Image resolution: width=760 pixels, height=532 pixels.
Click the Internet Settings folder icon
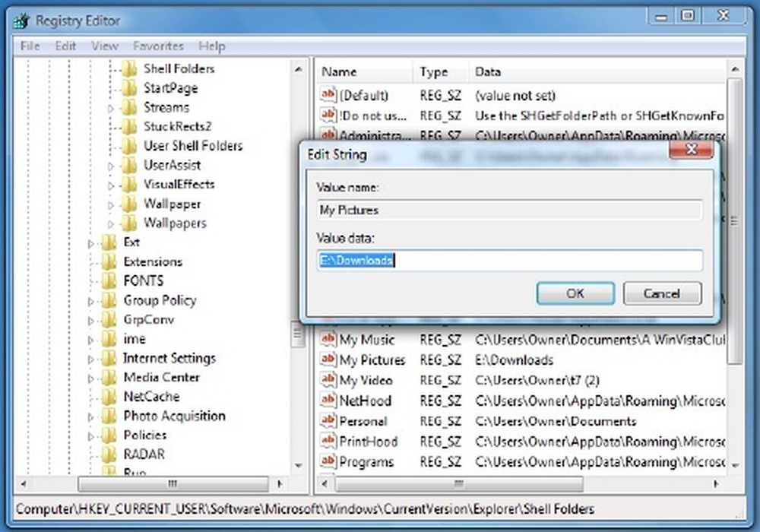(x=109, y=359)
